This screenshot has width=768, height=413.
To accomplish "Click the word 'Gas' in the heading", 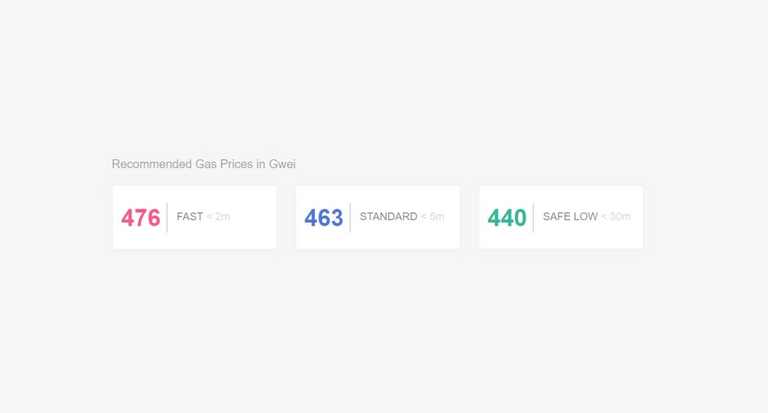I will pyautogui.click(x=206, y=164).
